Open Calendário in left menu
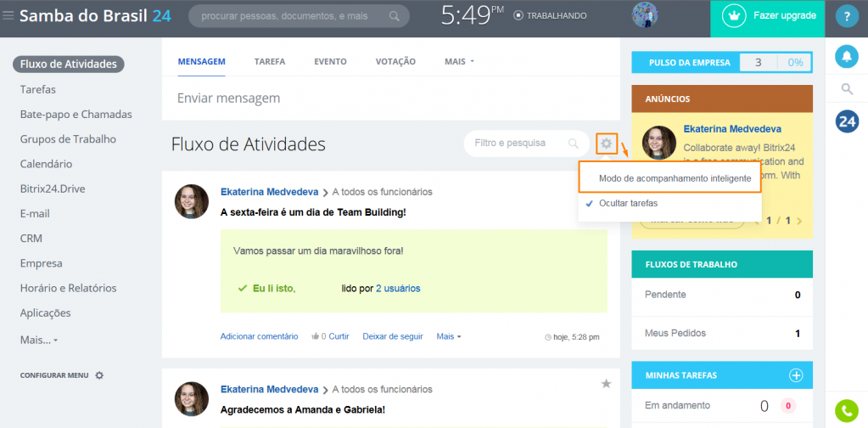Viewport: 868px width, 428px height. 46,164
